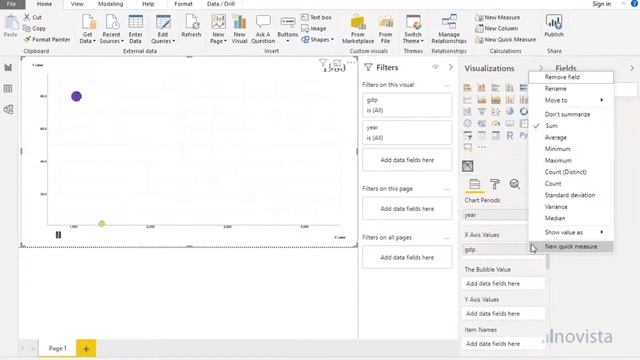
Task: Select Remove field from context menu
Action: pyautogui.click(x=571, y=77)
